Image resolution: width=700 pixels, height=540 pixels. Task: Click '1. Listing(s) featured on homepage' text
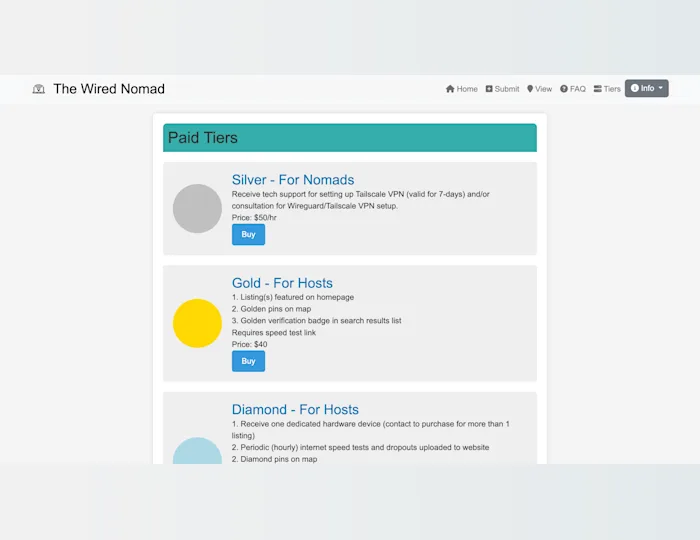coord(293,297)
